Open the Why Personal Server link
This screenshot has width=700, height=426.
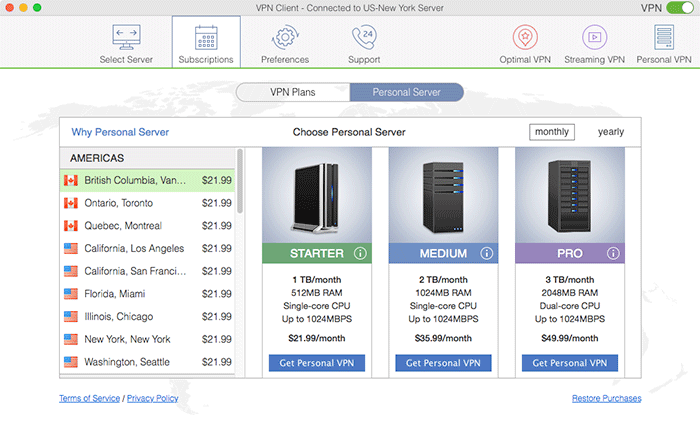coord(120,132)
